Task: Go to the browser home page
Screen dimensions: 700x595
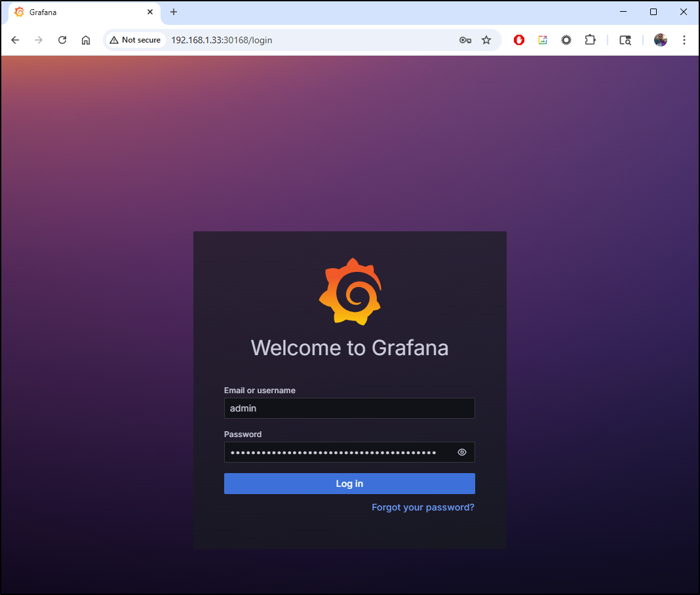Action: click(86, 40)
